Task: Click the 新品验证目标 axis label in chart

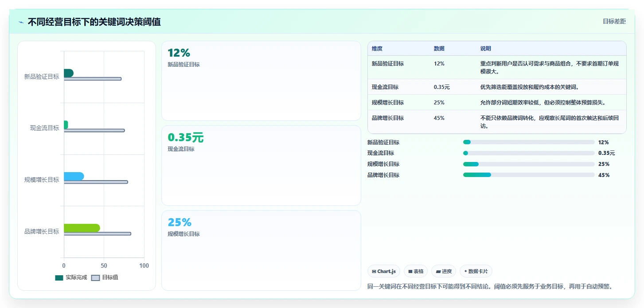Action: pos(42,77)
